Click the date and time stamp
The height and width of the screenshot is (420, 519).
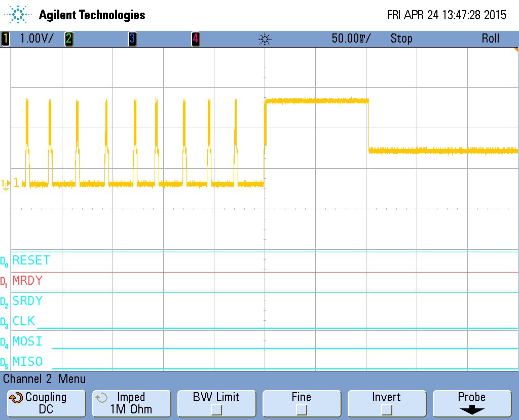pyautogui.click(x=447, y=15)
